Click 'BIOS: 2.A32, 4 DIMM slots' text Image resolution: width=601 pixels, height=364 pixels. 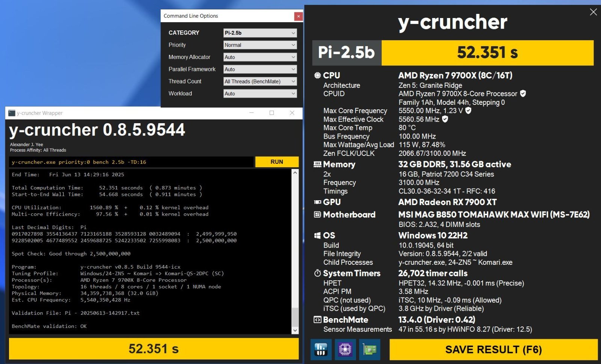(x=439, y=224)
